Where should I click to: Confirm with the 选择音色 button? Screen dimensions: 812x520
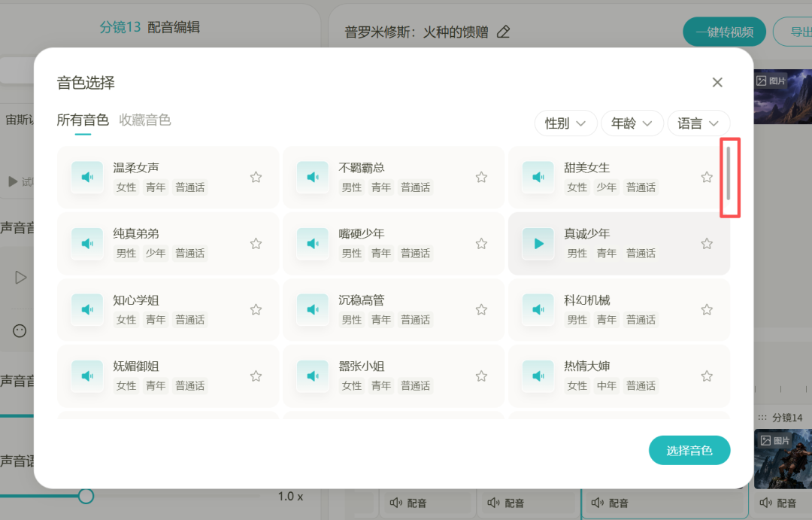[689, 450]
